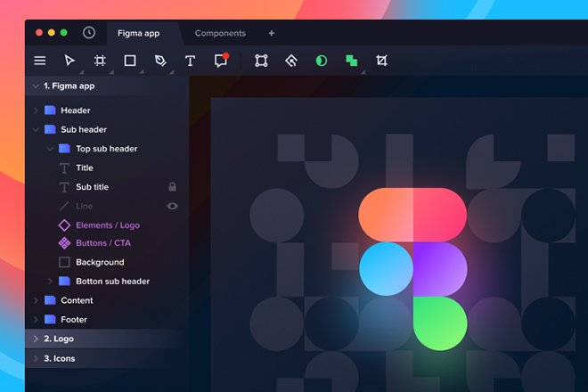
Task: Open the Comment tool
Action: pos(221,61)
